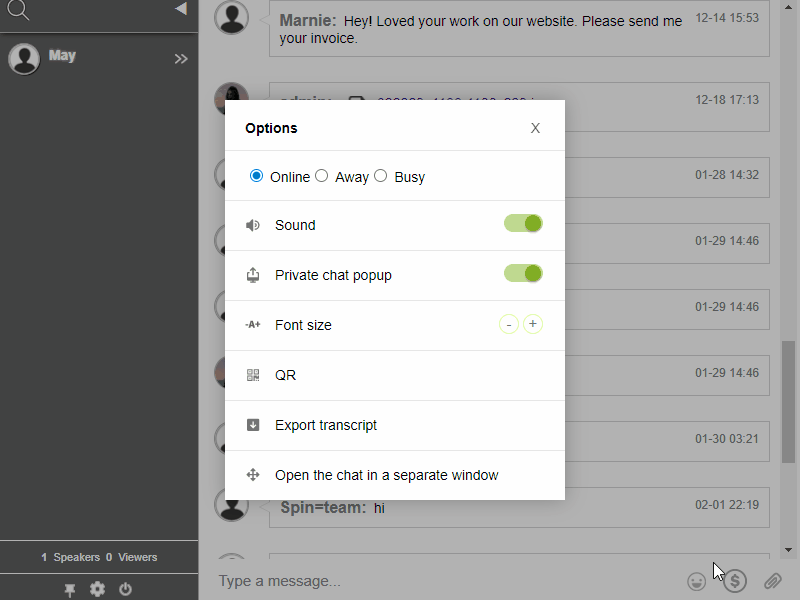Click the power logout icon
Viewport: 800px width, 600px height.
coord(125,589)
